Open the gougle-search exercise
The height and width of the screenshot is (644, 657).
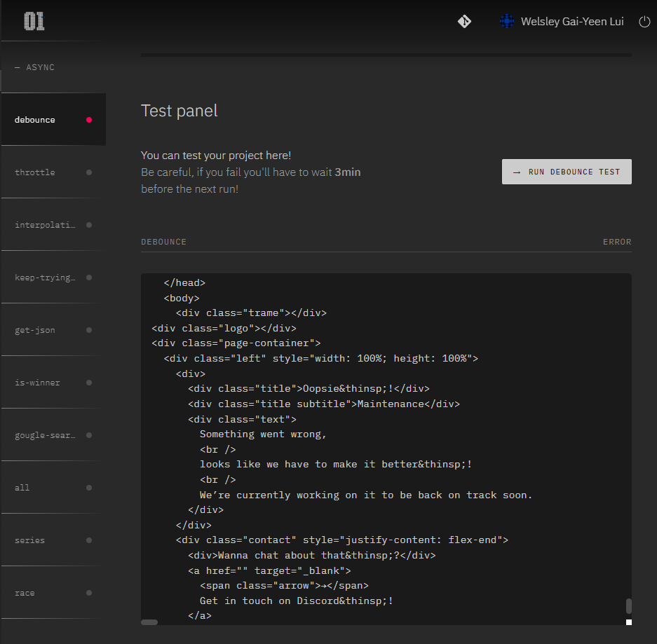(x=53, y=435)
